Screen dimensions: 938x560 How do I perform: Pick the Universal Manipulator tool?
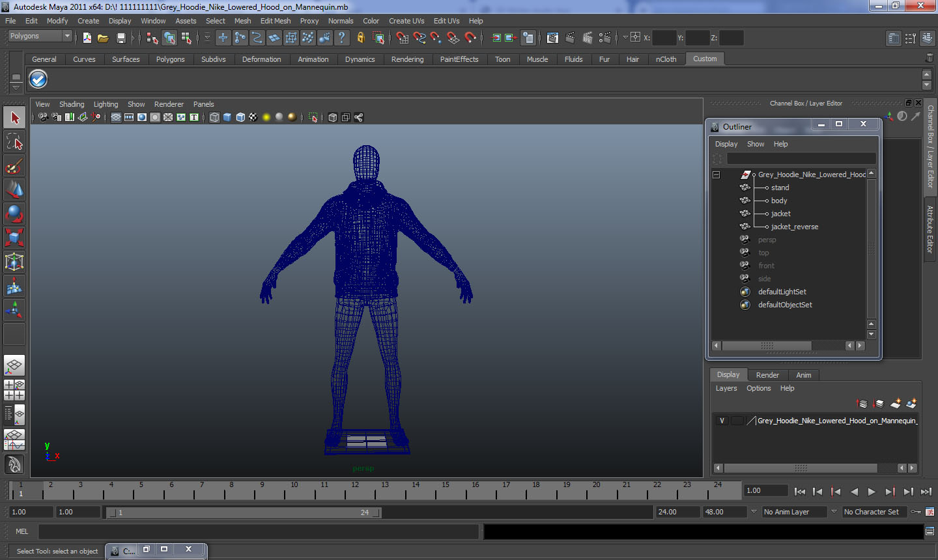coord(14,262)
